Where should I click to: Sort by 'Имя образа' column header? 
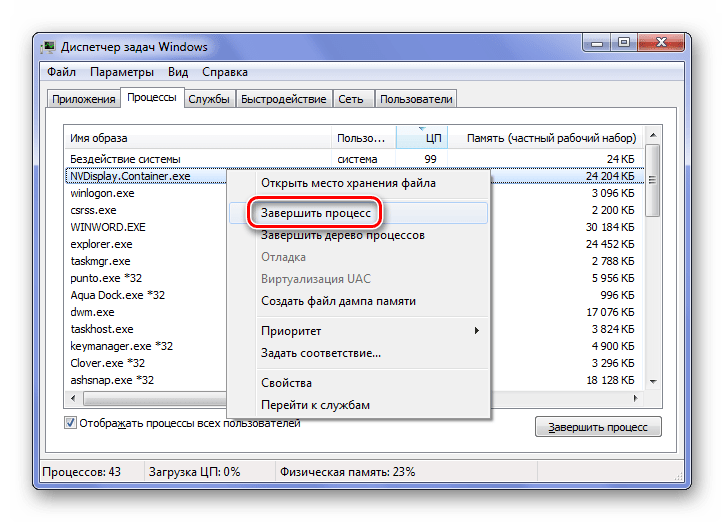point(197,138)
